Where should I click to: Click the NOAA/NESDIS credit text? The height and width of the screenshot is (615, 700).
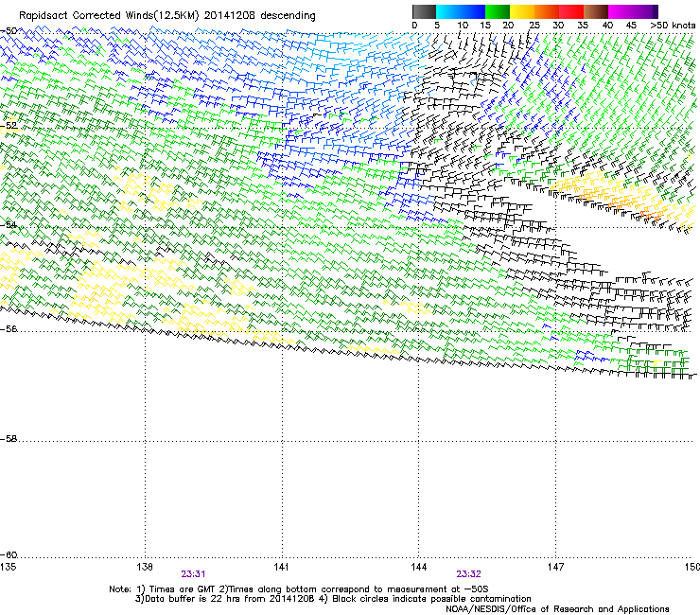pyautogui.click(x=557, y=608)
